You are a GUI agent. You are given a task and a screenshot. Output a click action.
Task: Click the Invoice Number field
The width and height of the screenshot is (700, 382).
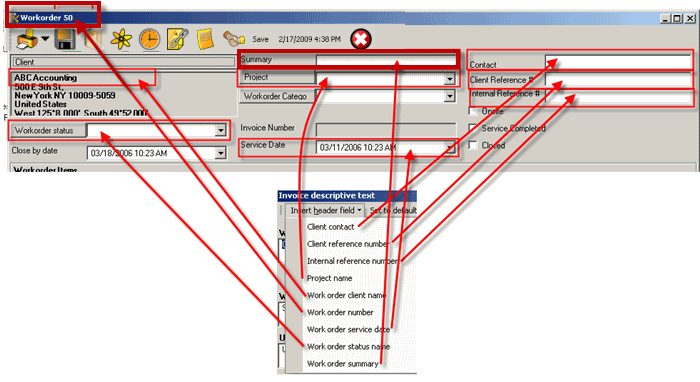[386, 129]
